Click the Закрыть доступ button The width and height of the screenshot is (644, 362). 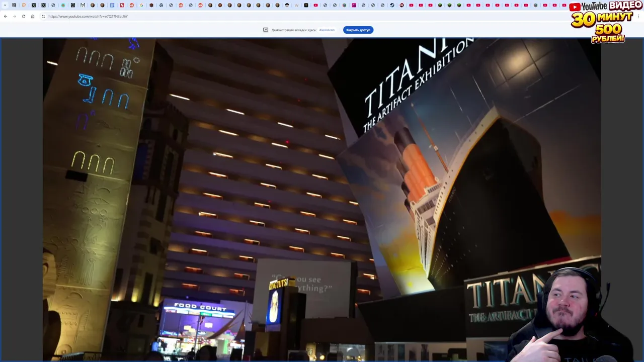click(x=358, y=30)
